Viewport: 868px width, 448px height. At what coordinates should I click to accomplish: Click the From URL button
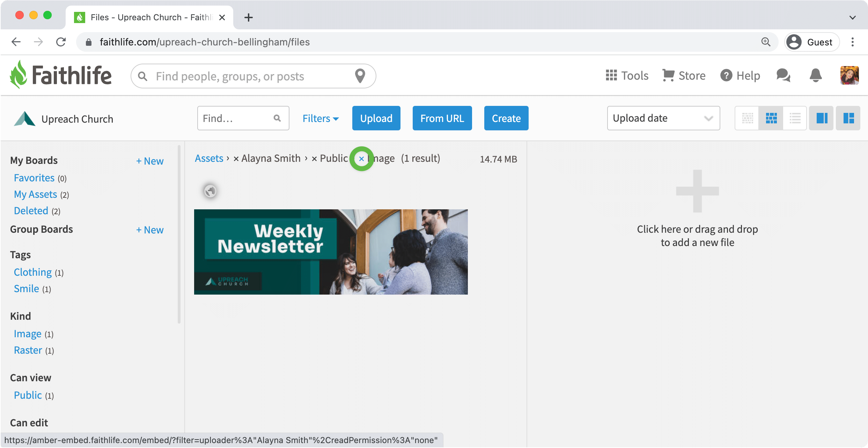tap(442, 118)
